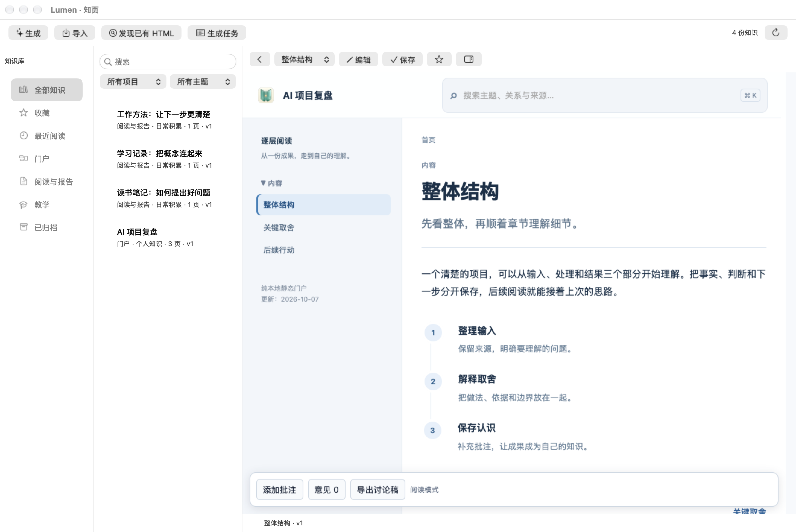Select 关键取舍 in the content navigation
The width and height of the screenshot is (796, 532).
(324, 227)
